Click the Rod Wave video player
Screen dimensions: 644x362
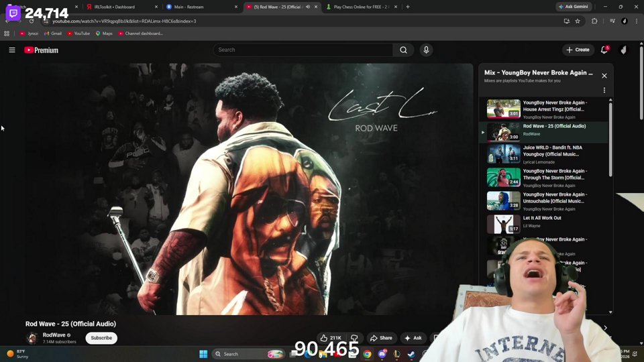pyautogui.click(x=249, y=189)
